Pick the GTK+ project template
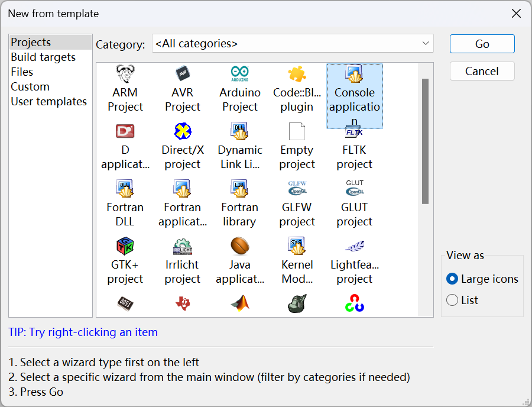 tap(125, 261)
